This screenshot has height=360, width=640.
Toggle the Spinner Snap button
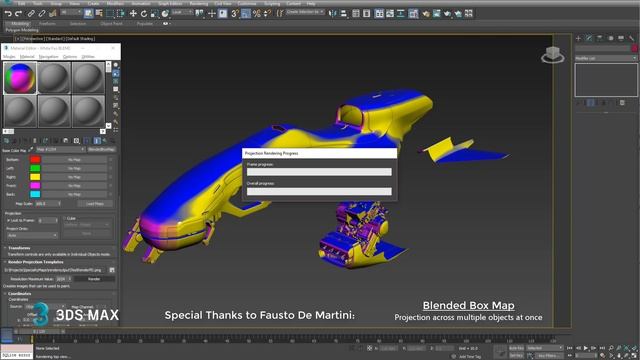(267, 13)
